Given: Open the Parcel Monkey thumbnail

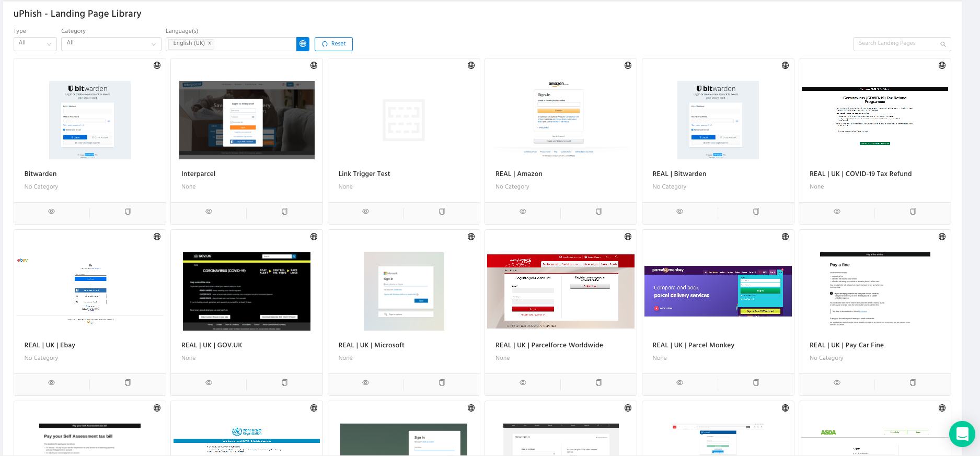Looking at the screenshot, I should tap(718, 291).
